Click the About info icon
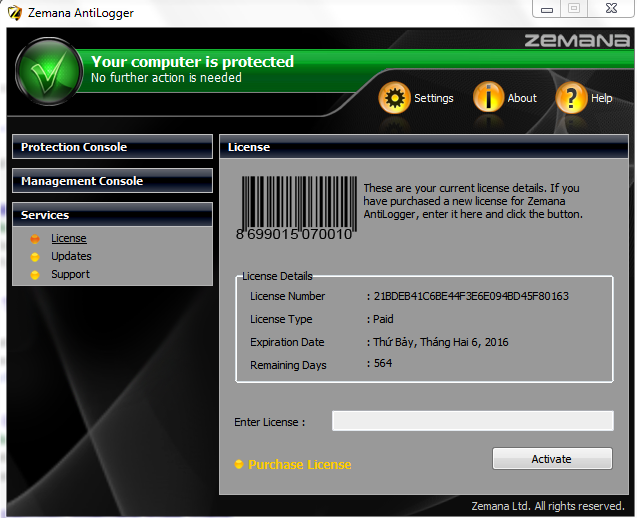 [x=488, y=98]
